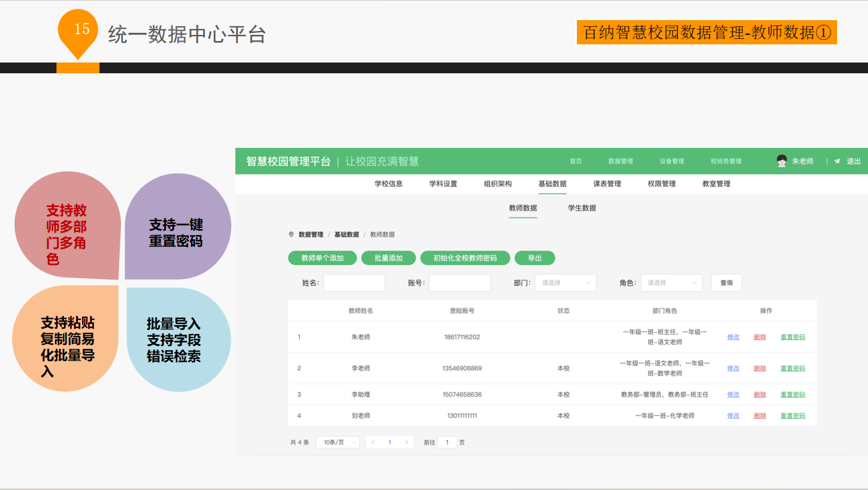Click 重置密码 in the 李助理 row
Viewport: 868px width, 490px height.
point(793,395)
